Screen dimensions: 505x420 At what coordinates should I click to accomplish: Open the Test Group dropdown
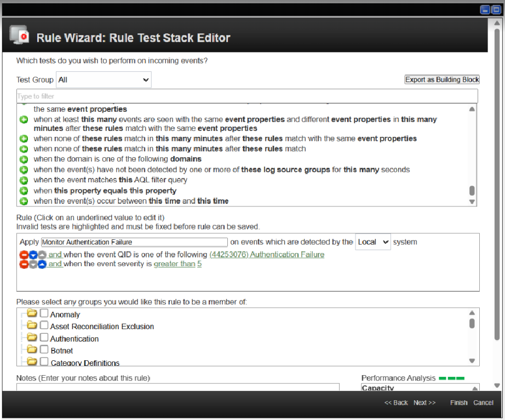coord(104,80)
